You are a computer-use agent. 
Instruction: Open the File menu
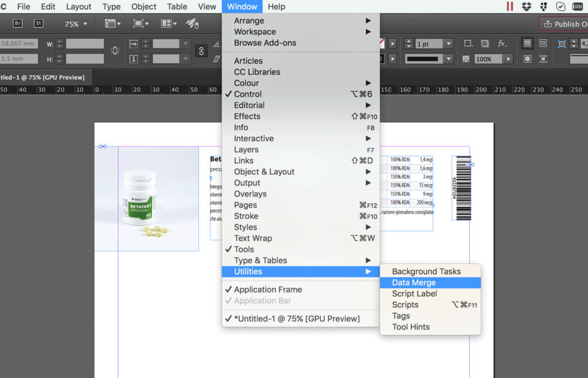click(24, 6)
